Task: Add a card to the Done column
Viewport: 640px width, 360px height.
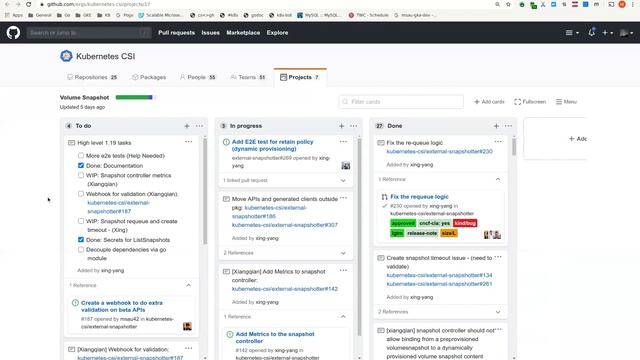Action: pos(496,126)
